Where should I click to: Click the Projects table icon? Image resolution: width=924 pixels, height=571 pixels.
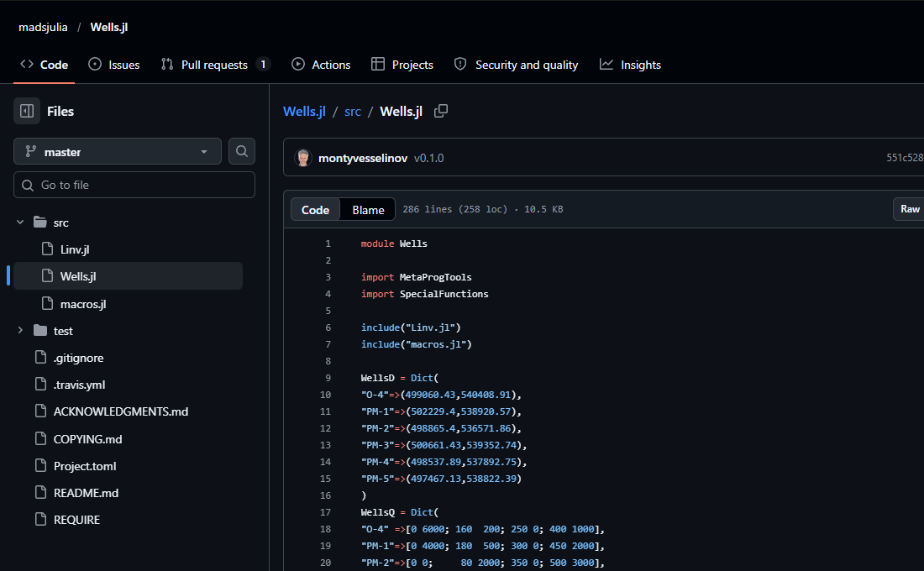pos(378,64)
